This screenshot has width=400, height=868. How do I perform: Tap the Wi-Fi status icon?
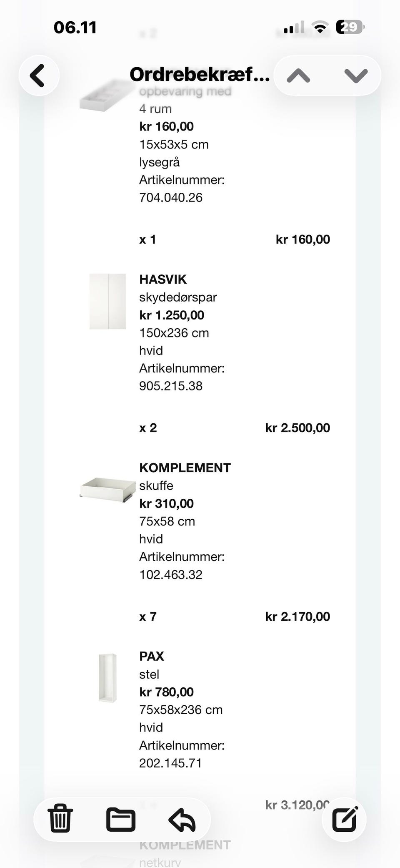tap(320, 28)
